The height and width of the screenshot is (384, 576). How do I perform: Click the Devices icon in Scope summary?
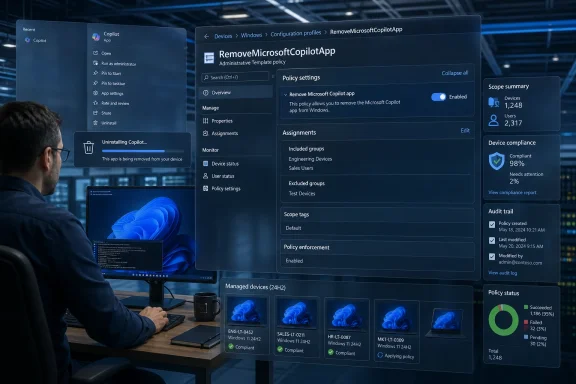[494, 102]
